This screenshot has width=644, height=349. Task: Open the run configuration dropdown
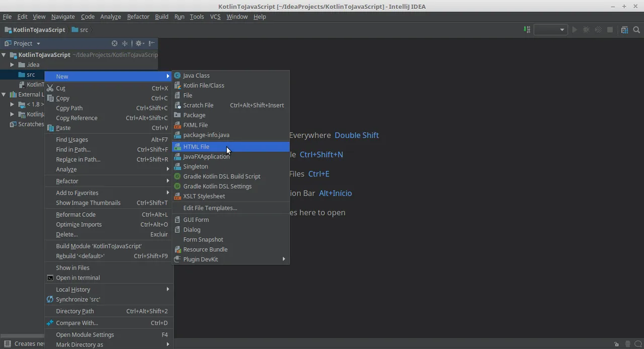550,30
